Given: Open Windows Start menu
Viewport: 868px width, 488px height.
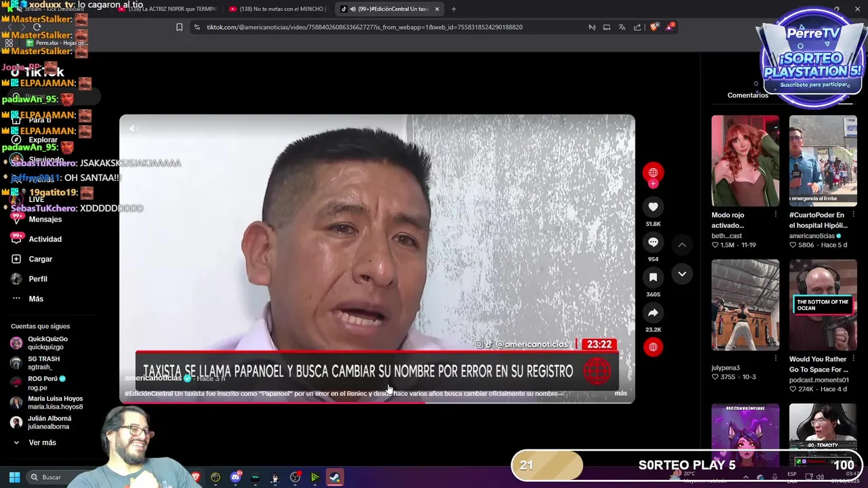Looking at the screenshot, I should click(x=14, y=477).
